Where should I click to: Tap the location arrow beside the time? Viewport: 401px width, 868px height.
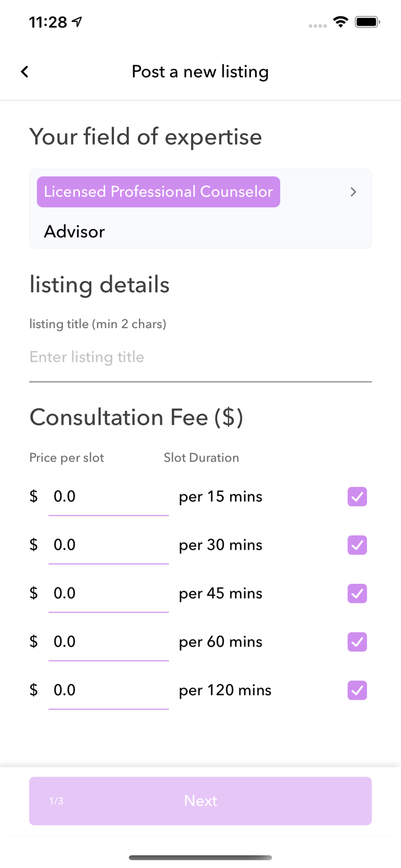pyautogui.click(x=78, y=22)
